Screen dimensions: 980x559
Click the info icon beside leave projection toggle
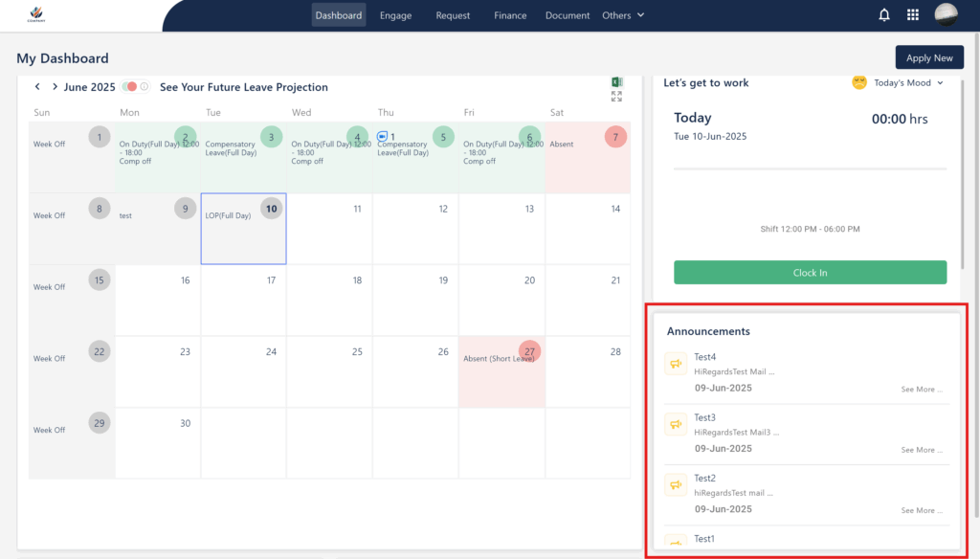point(145,87)
